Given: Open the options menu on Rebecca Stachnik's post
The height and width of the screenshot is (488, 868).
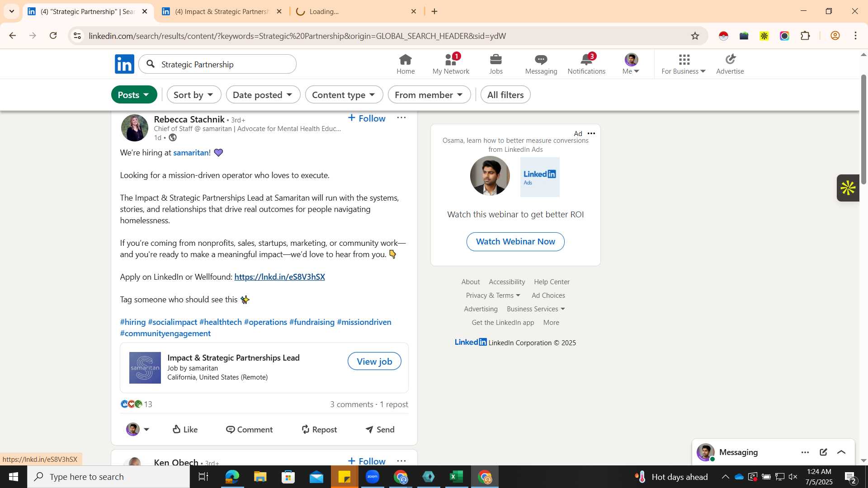Looking at the screenshot, I should [401, 118].
